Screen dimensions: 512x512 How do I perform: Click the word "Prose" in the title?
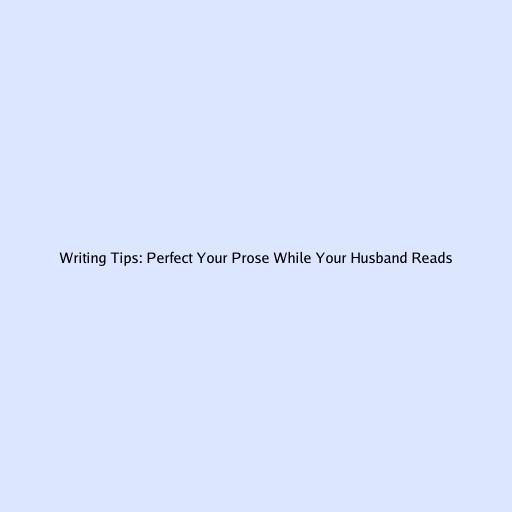click(250, 258)
